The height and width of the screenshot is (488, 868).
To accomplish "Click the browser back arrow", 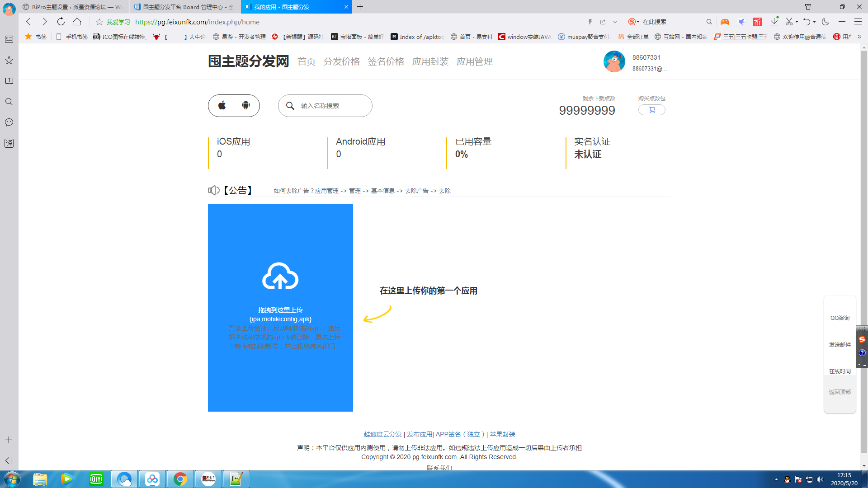I will [28, 22].
